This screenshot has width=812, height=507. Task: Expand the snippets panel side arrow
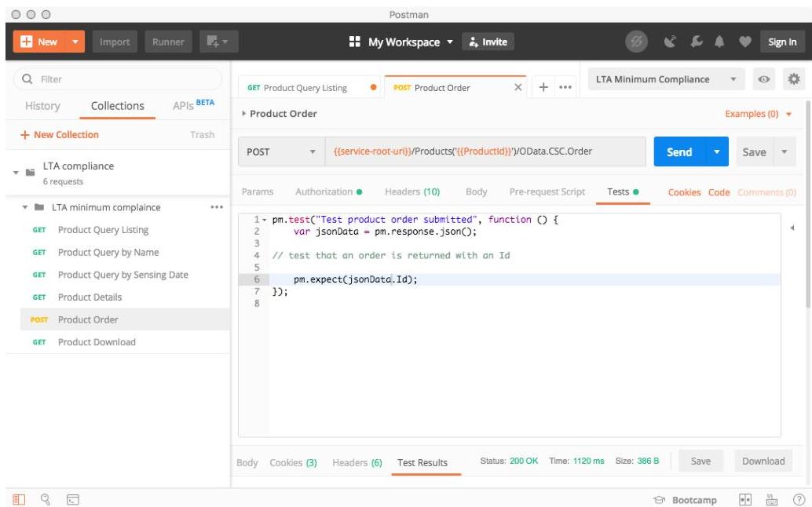click(792, 228)
